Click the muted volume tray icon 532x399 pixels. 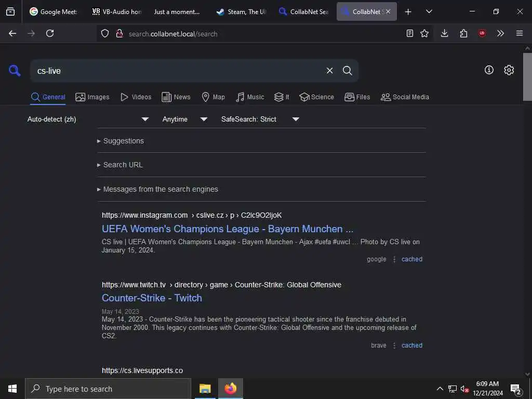coord(464,389)
